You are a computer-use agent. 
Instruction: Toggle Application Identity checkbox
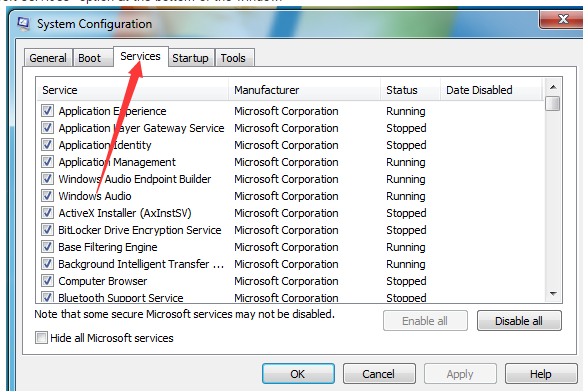47,145
